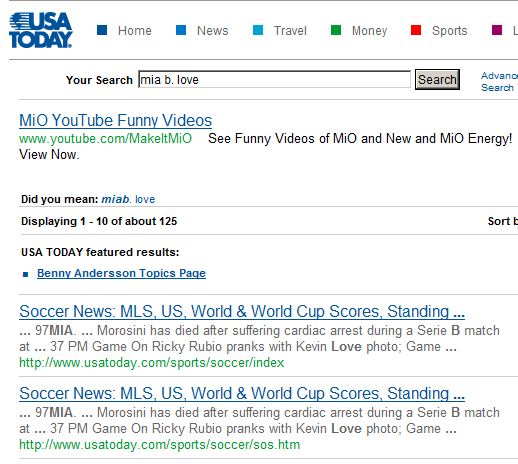
Task: Select the 'miab. love' suggested search
Action: 128,199
